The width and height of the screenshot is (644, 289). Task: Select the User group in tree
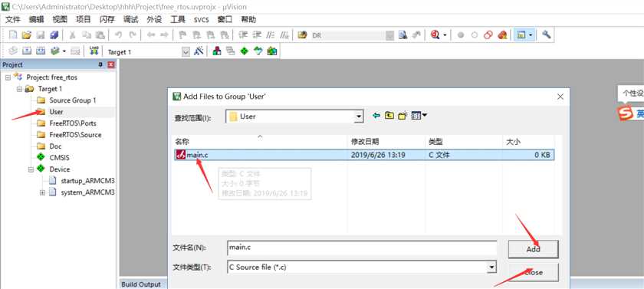(56, 112)
